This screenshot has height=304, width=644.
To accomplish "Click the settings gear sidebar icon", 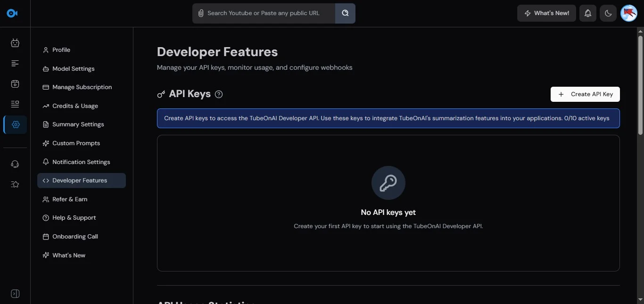I will pyautogui.click(x=15, y=124).
